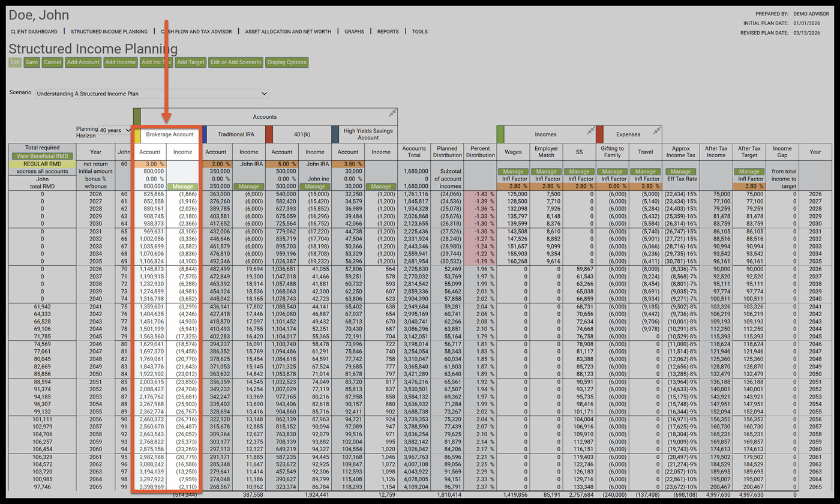Edit 401(k) net return 5.00 %
The image size is (840, 504).
pyautogui.click(x=282, y=164)
